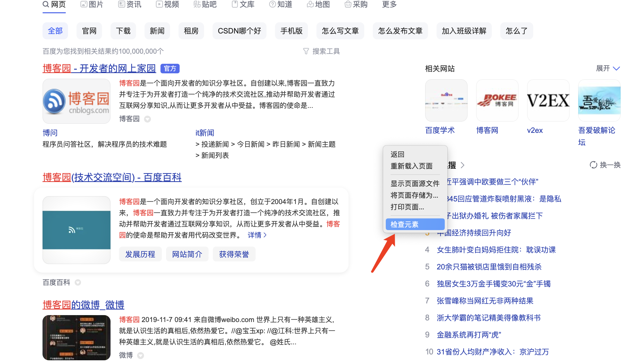Open hot search 20余只猫被锁店里饿到自相残杀

(x=489, y=267)
